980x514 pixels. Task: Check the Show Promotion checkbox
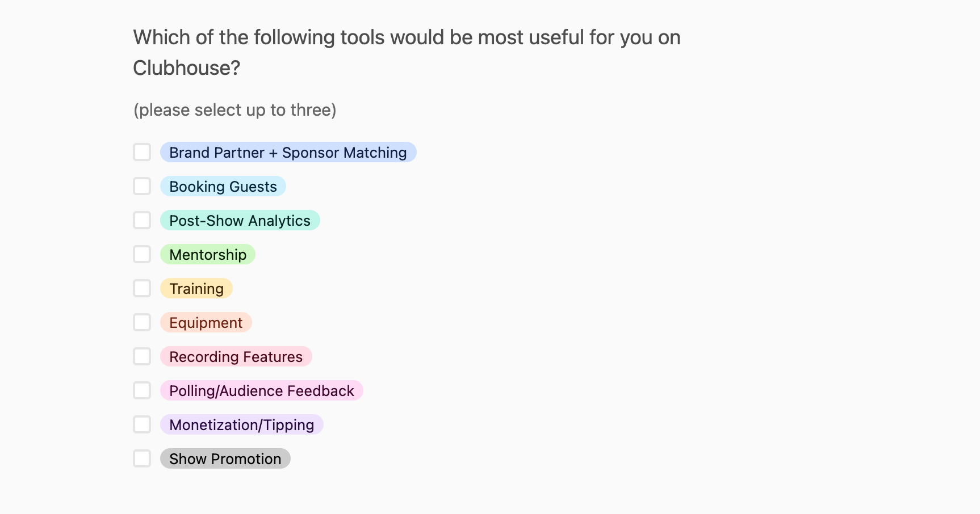pyautogui.click(x=142, y=458)
